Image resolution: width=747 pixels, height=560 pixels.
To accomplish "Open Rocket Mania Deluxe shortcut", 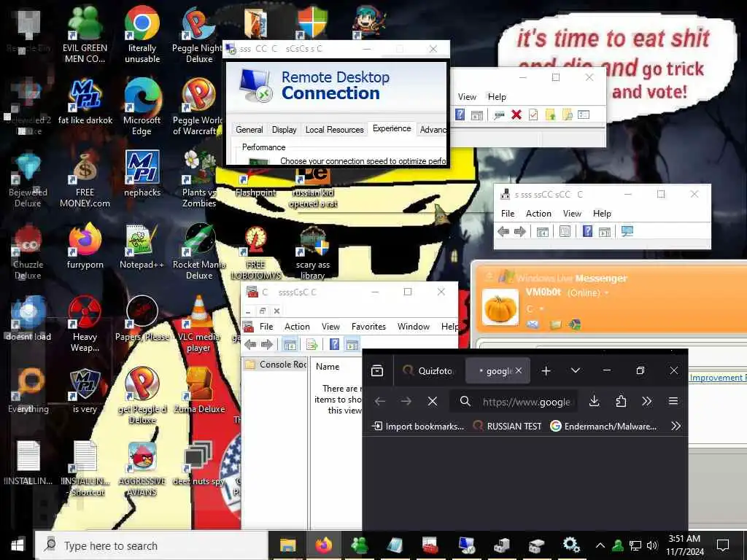I will point(199,252).
